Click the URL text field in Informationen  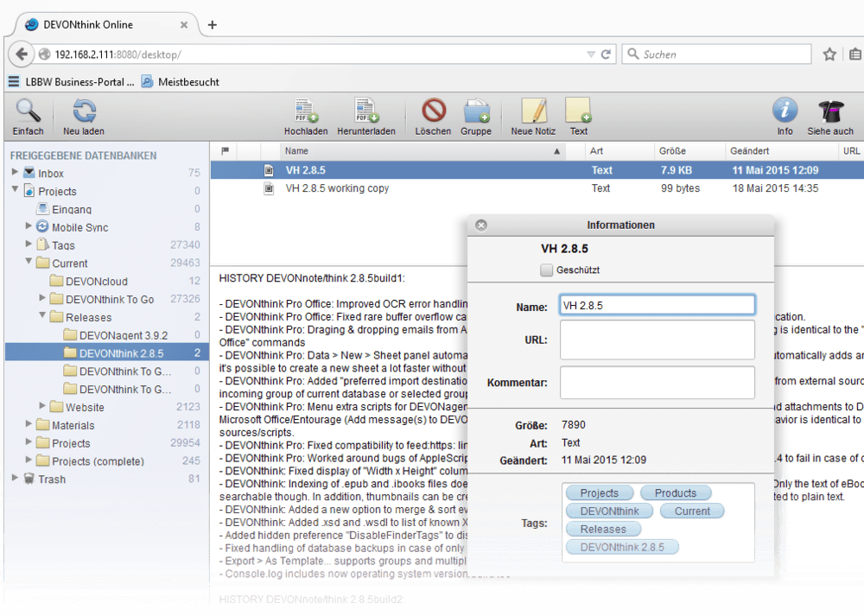(657, 340)
